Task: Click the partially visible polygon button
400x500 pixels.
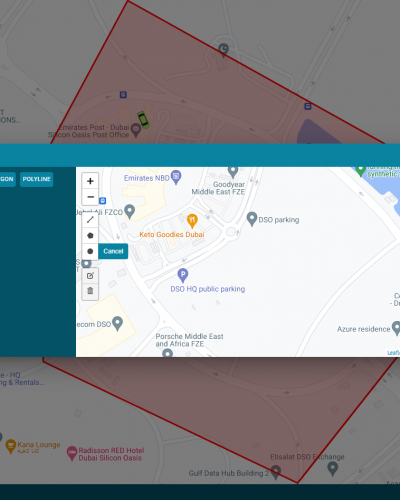Action: click(7, 179)
